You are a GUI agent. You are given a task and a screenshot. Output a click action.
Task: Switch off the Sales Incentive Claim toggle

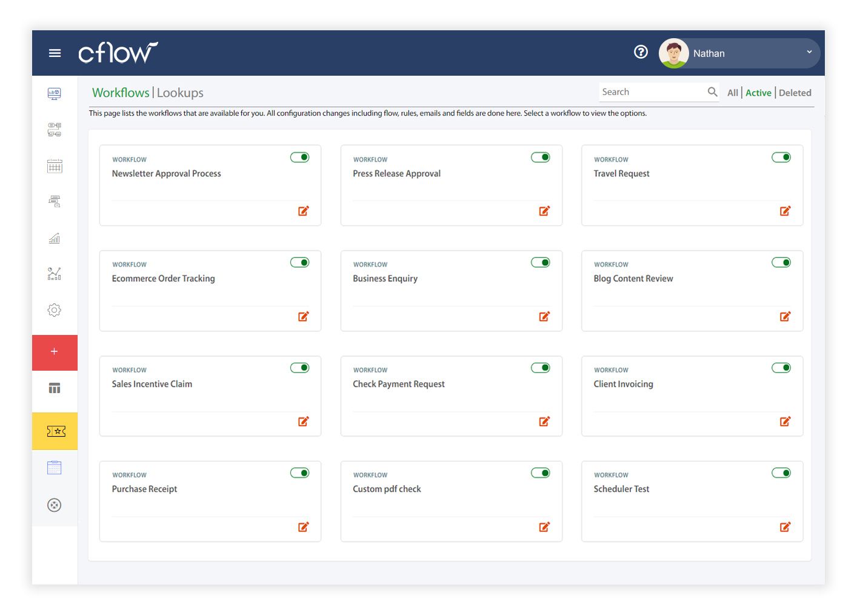pyautogui.click(x=299, y=368)
